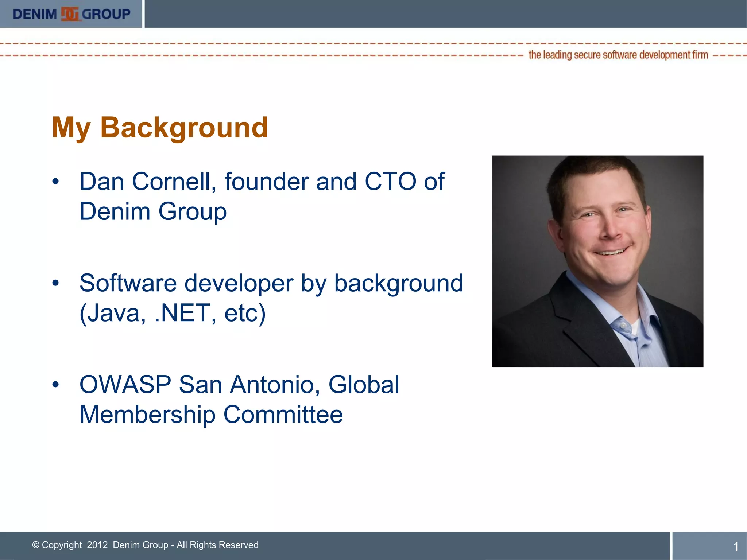Click the word 'DENIM' in the logo
The image size is (747, 560).
click(x=35, y=14)
